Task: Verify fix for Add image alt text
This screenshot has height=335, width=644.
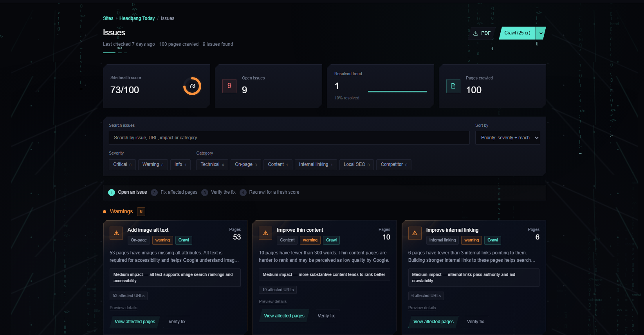Action: pos(177,322)
